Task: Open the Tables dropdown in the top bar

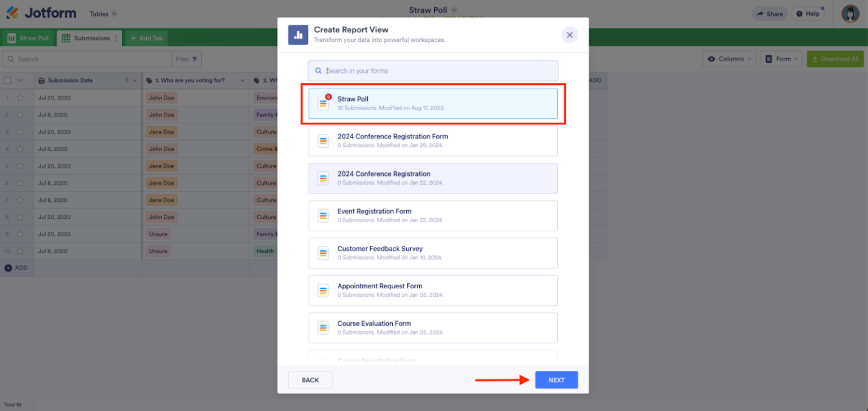Action: click(102, 13)
